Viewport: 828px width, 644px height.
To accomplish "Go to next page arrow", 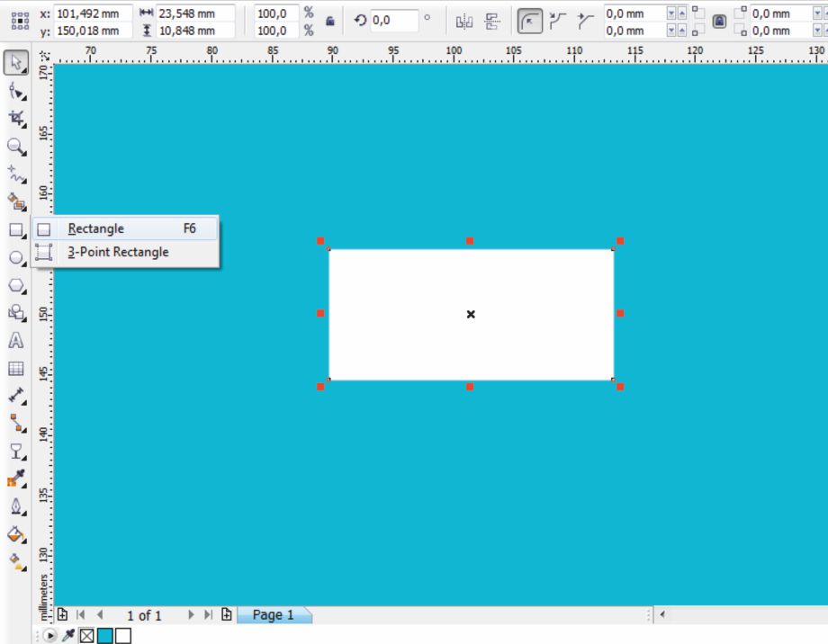I will pos(191,614).
